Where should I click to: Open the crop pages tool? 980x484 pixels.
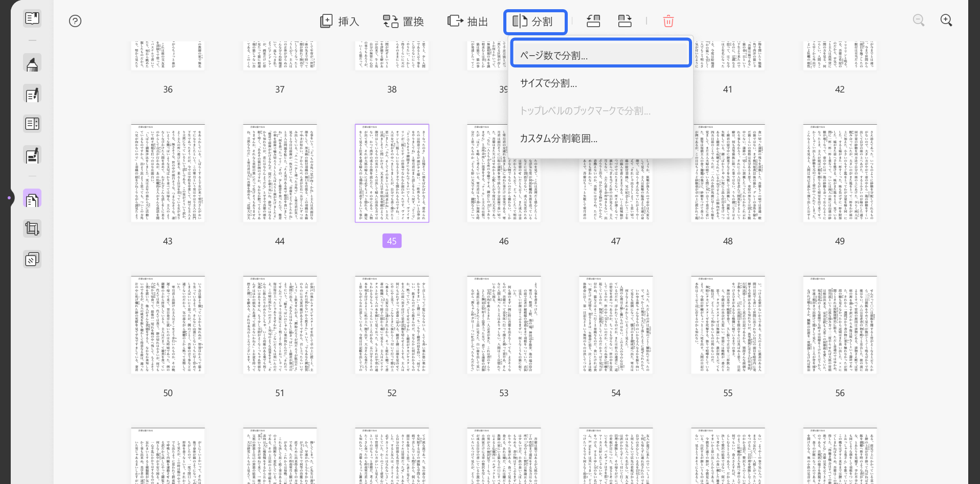click(32, 228)
